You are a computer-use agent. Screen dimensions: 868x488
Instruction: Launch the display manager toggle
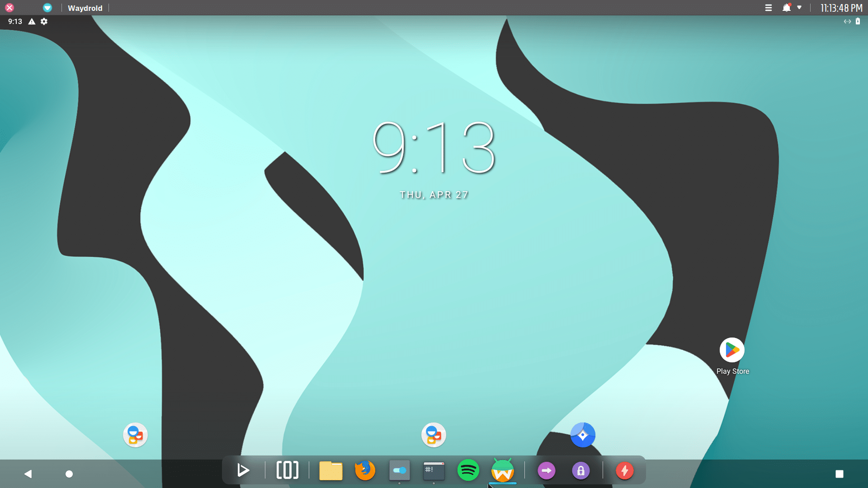coord(399,470)
